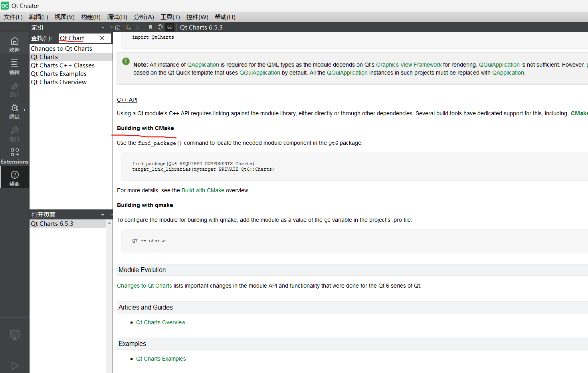
Task: Open the Extensions mode
Action: pyautogui.click(x=14, y=156)
